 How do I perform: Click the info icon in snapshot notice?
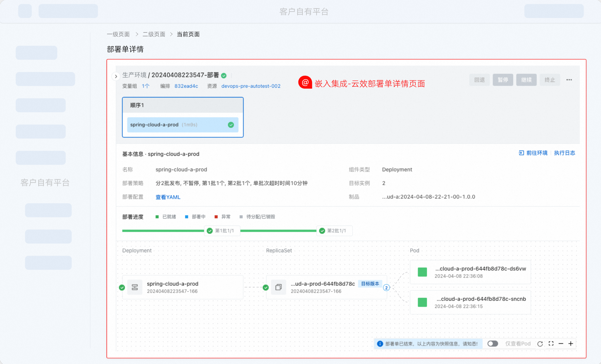click(380, 344)
